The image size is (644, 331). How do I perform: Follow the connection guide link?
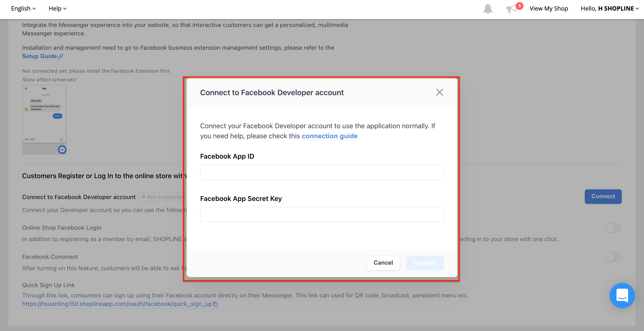330,136
